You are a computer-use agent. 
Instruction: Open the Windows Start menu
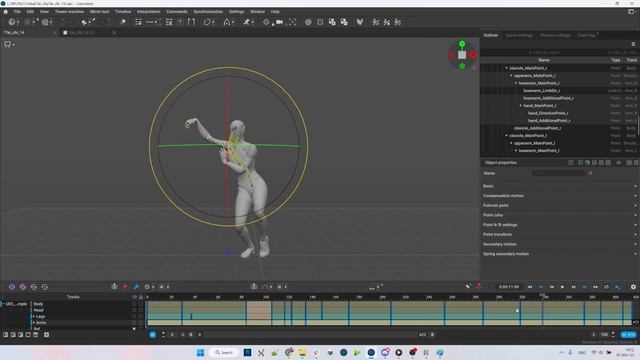tap(200, 352)
